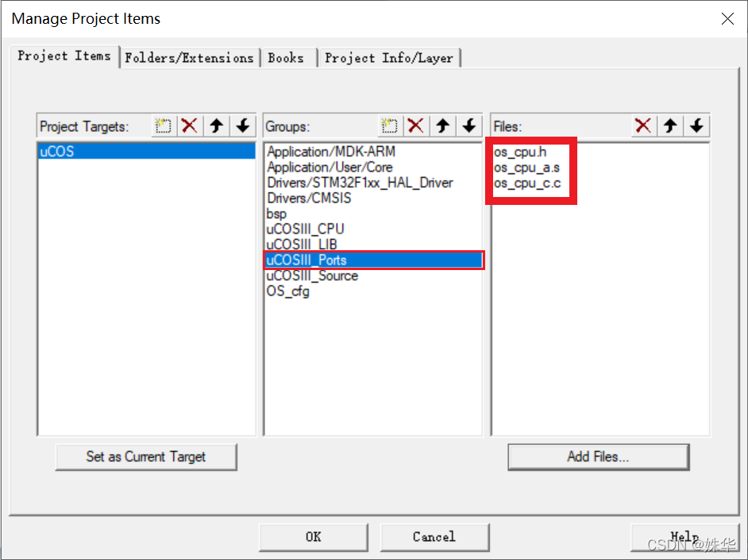748x560 pixels.
Task: Select the bsp group
Action: click(372, 214)
